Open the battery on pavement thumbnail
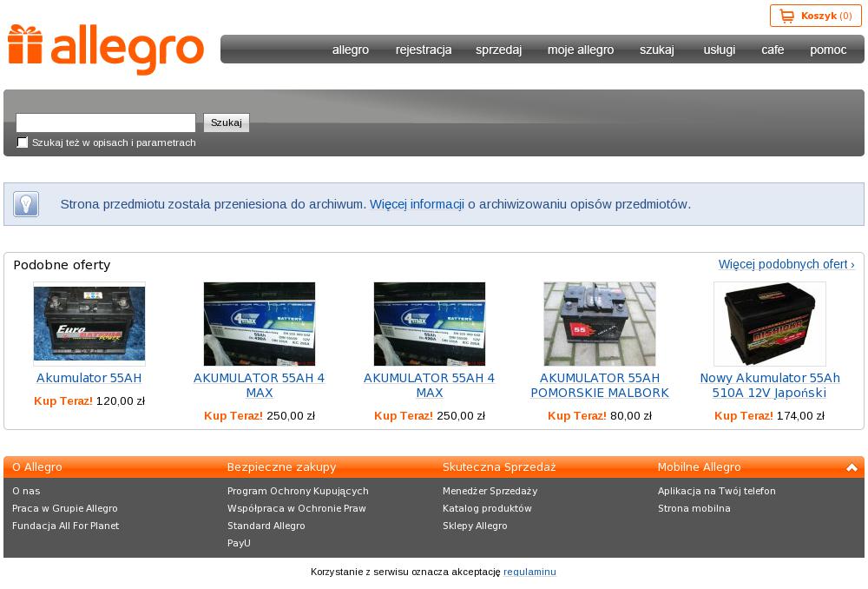Image resolution: width=868 pixels, height=589 pixels. (x=600, y=323)
